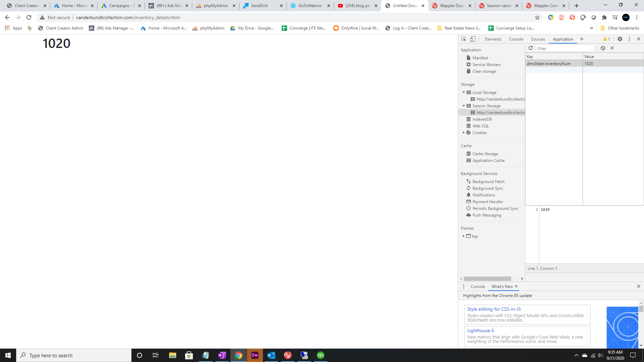Image resolution: width=644 pixels, height=362 pixels.
Task: Switch to the Console tab in DevTools
Action: (516, 39)
